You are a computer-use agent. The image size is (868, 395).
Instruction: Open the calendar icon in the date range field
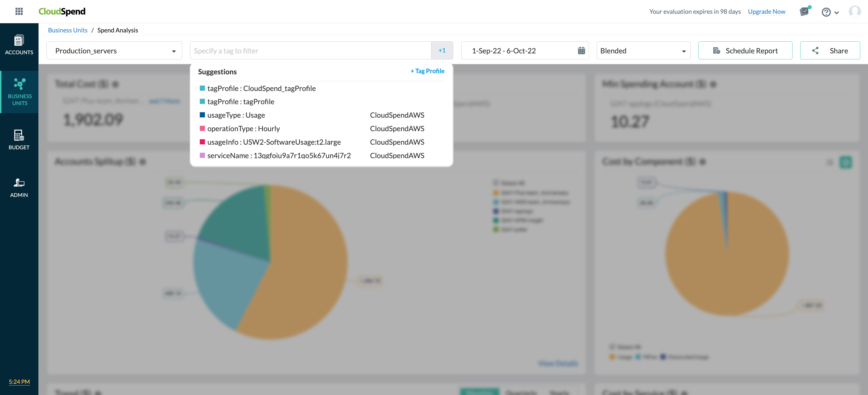click(x=581, y=50)
